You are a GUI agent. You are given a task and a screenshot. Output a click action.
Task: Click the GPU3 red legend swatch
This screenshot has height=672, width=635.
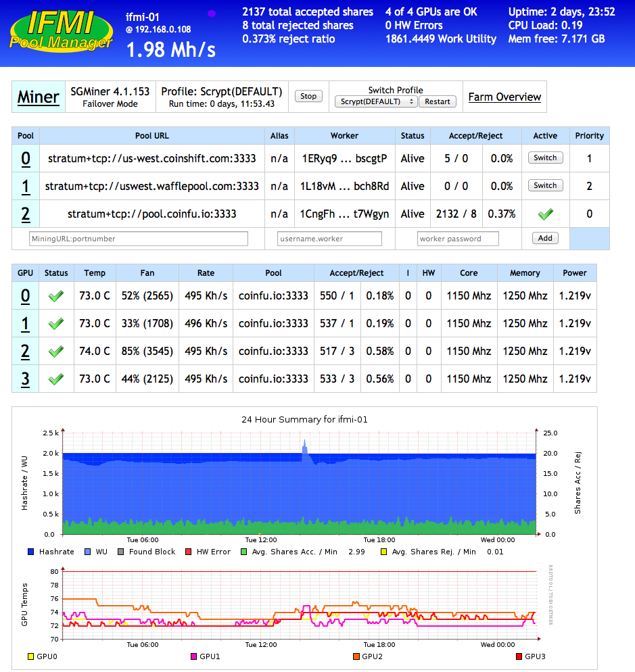pyautogui.click(x=519, y=656)
